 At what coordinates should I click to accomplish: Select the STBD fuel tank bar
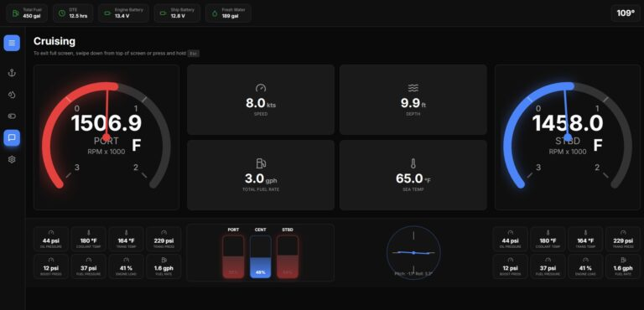pos(288,256)
